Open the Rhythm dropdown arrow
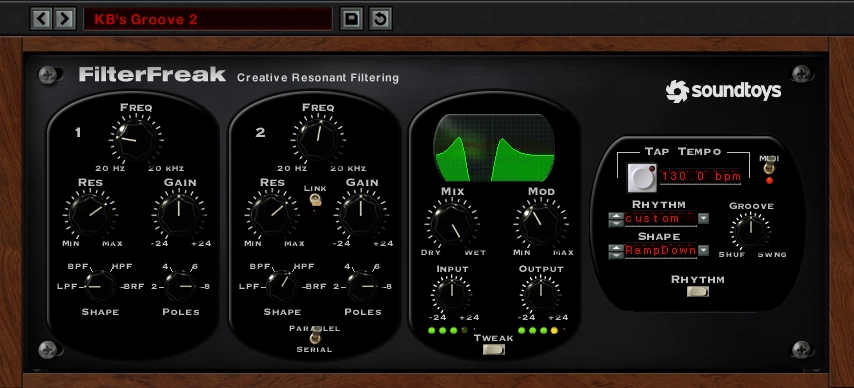The image size is (854, 388). click(x=704, y=219)
